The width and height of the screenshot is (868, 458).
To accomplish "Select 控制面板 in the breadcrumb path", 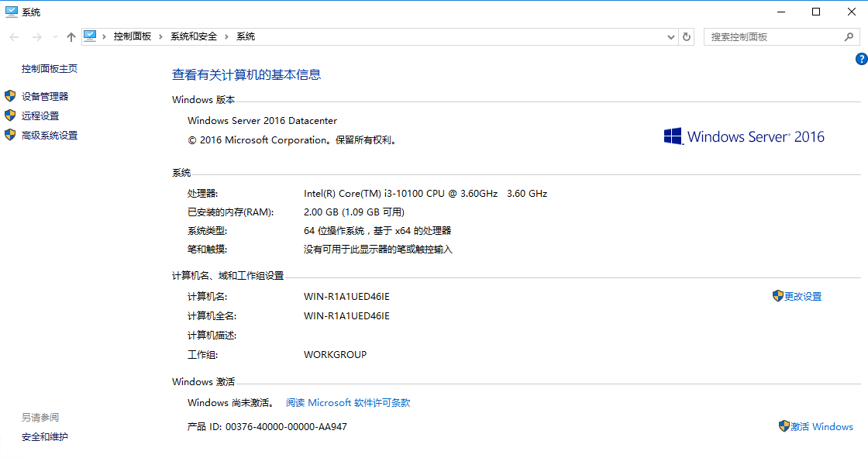I will coord(133,36).
